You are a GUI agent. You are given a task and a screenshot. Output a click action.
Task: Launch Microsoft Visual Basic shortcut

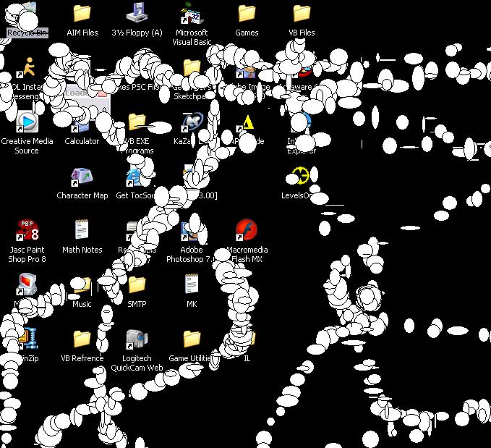coord(192,14)
